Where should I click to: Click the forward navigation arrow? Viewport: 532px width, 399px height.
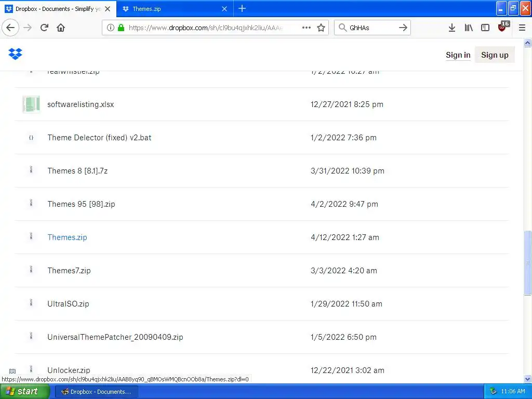(28, 28)
